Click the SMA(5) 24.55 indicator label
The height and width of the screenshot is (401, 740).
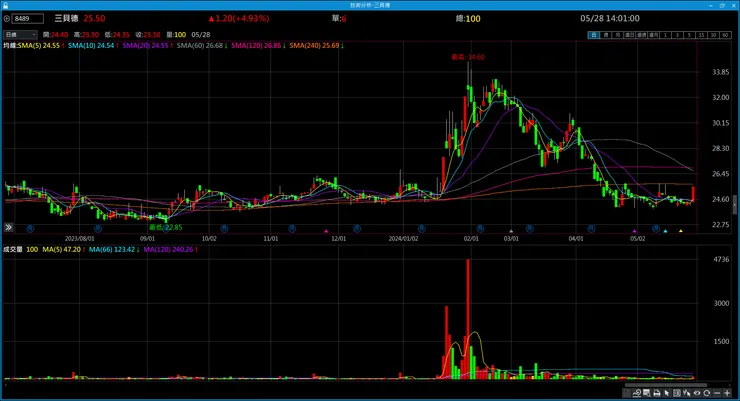click(x=39, y=46)
